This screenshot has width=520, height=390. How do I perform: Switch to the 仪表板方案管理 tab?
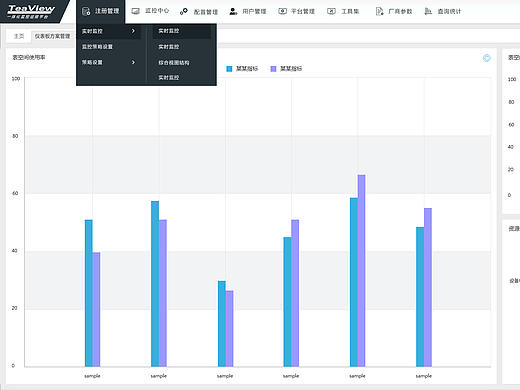coord(53,36)
